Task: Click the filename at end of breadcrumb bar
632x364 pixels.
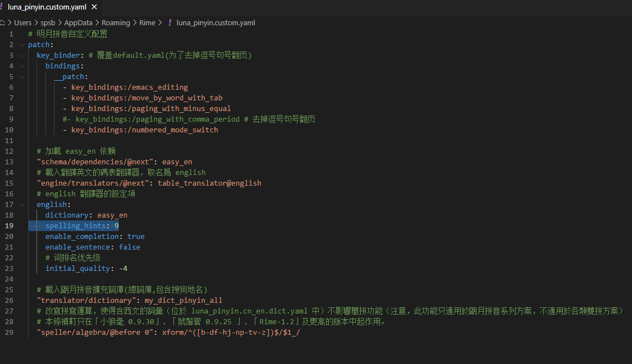Action: click(216, 22)
